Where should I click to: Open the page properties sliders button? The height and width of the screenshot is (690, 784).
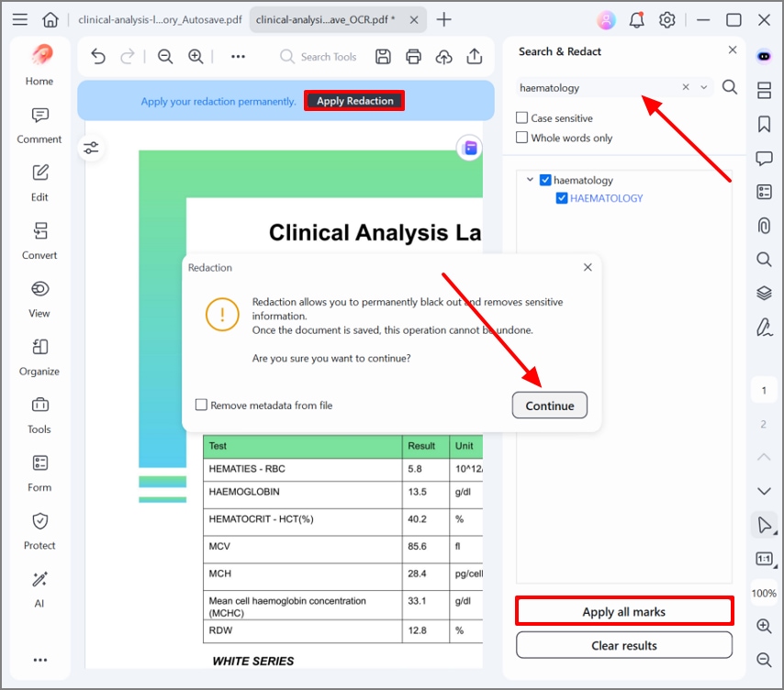(x=91, y=148)
